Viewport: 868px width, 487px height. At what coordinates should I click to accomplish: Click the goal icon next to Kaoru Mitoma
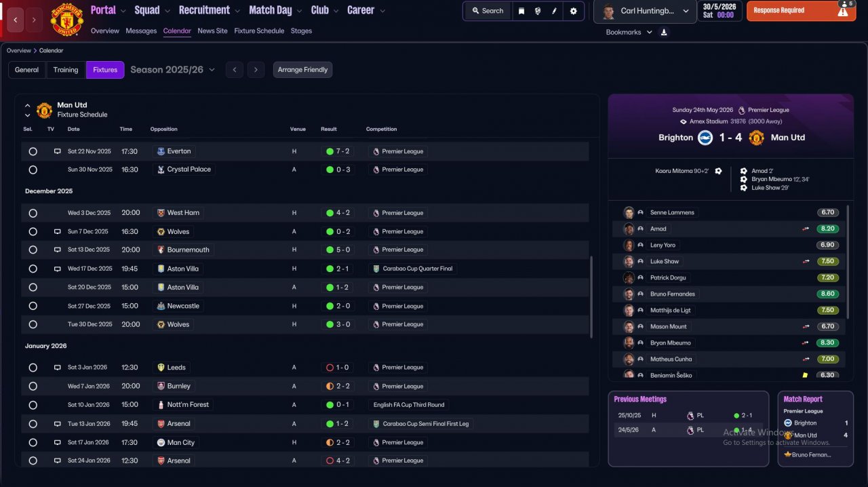click(x=718, y=171)
